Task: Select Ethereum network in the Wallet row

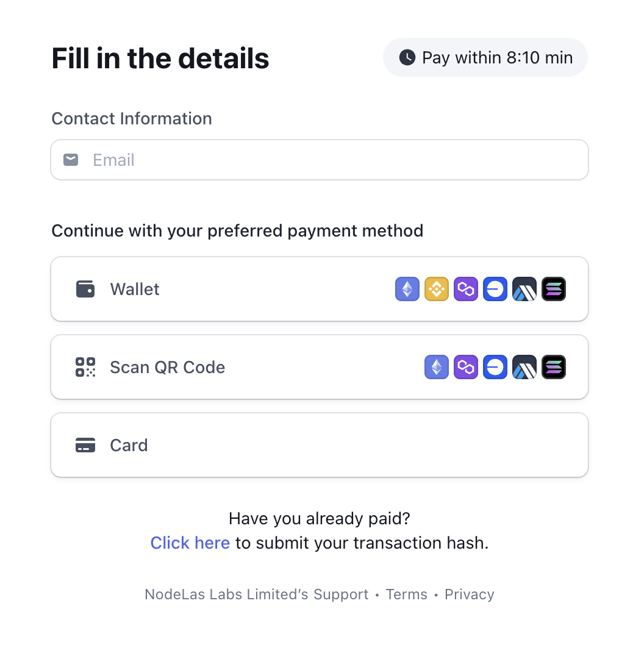Action: [x=407, y=289]
